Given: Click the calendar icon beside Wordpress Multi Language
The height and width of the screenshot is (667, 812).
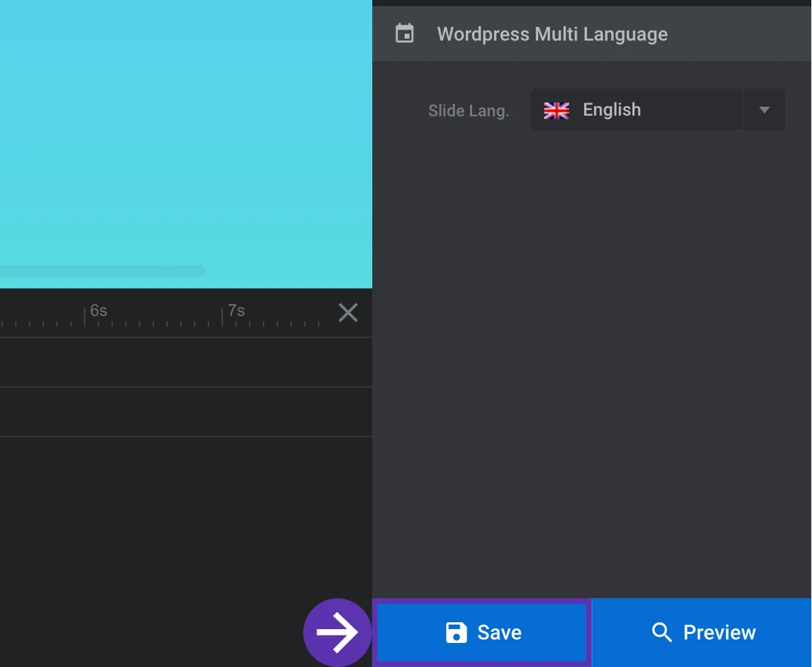Looking at the screenshot, I should click(x=405, y=34).
